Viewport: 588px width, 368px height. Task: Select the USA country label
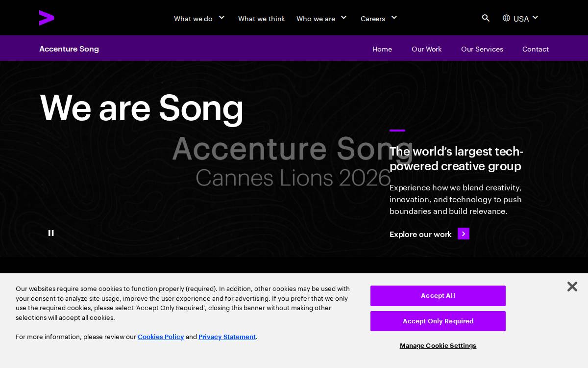click(x=521, y=19)
